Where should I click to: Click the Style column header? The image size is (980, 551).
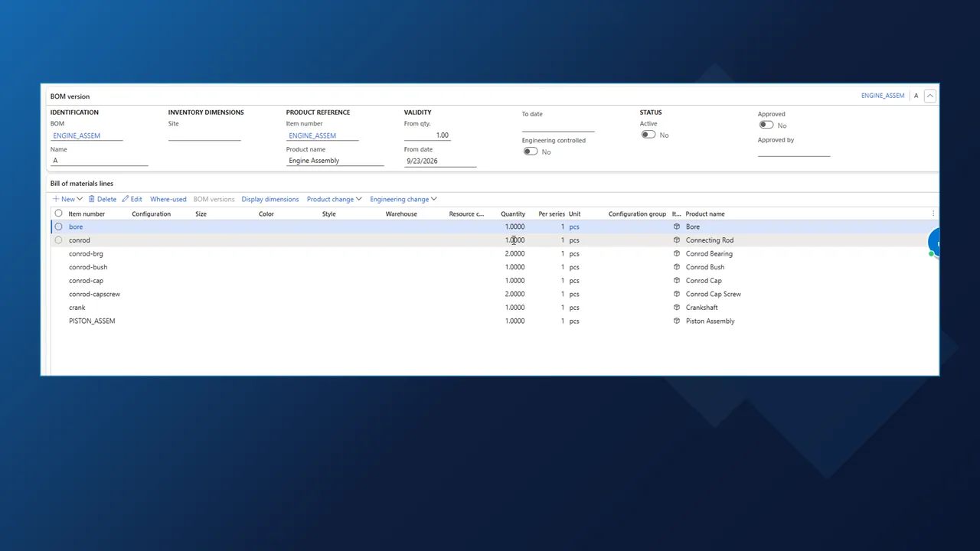coord(328,214)
